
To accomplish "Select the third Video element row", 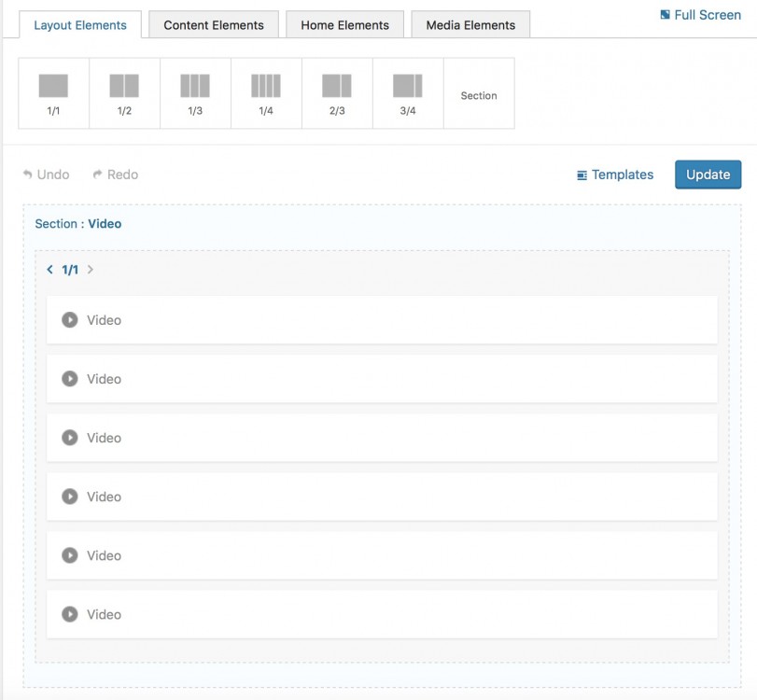I will pos(382,438).
